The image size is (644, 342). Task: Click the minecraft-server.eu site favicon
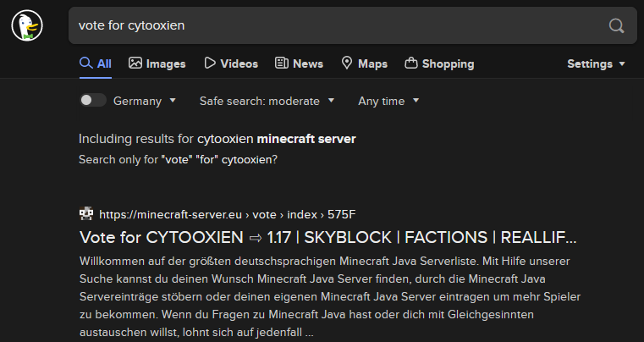(86, 214)
